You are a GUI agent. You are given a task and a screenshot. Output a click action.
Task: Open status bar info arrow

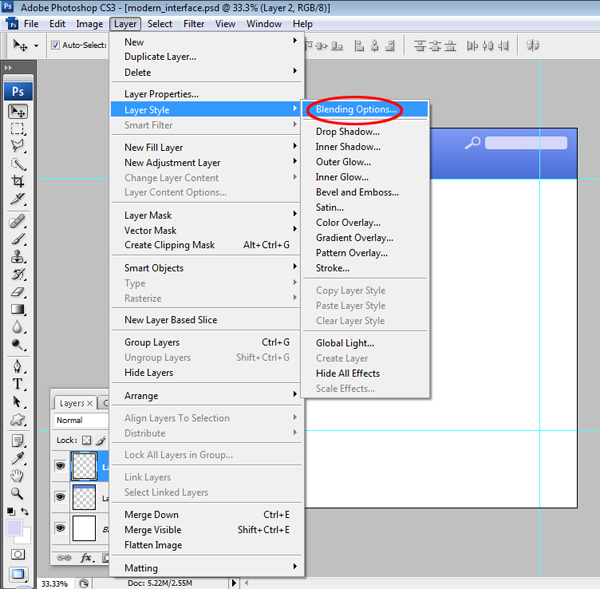pos(234,583)
